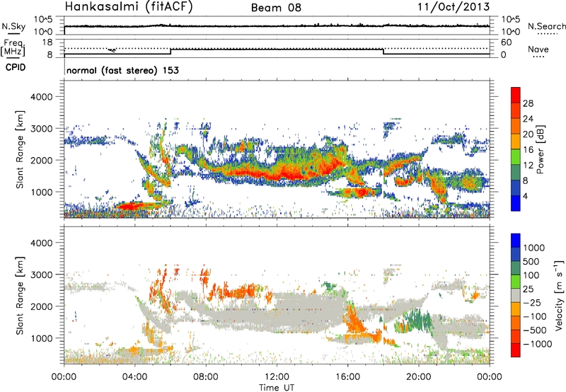Click the red -1000 velocity colorbar segment

click(516, 350)
